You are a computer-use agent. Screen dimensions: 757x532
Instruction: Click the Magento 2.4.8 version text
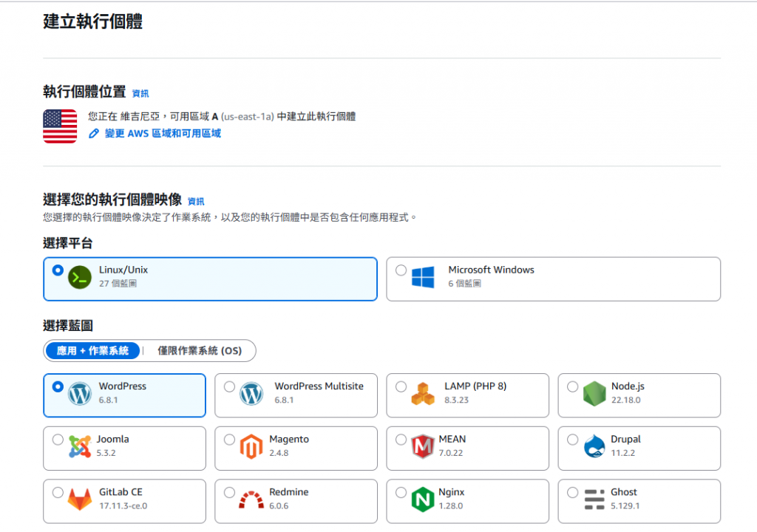(x=279, y=453)
